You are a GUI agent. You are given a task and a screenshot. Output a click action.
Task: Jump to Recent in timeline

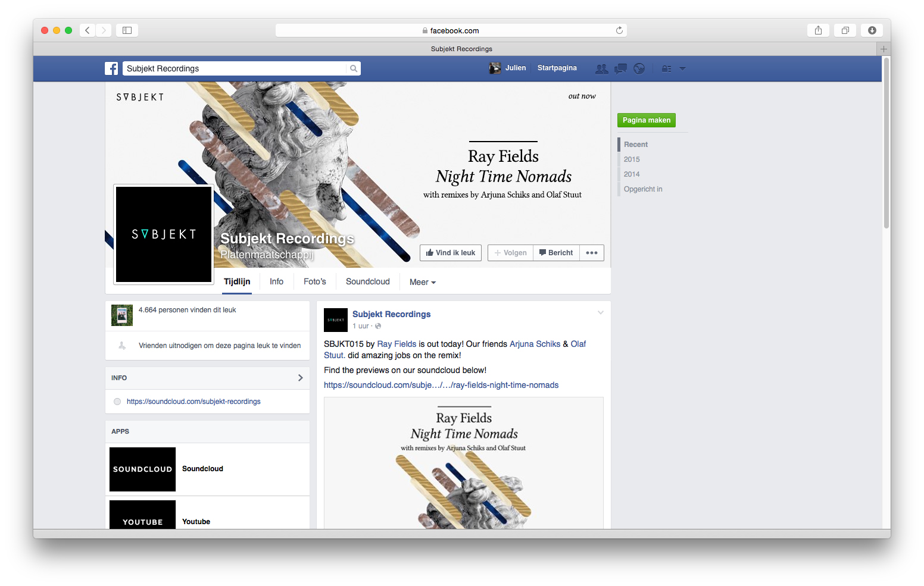636,145
